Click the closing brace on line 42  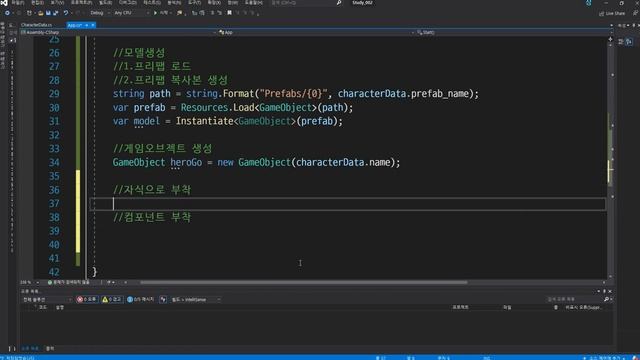[95, 272]
